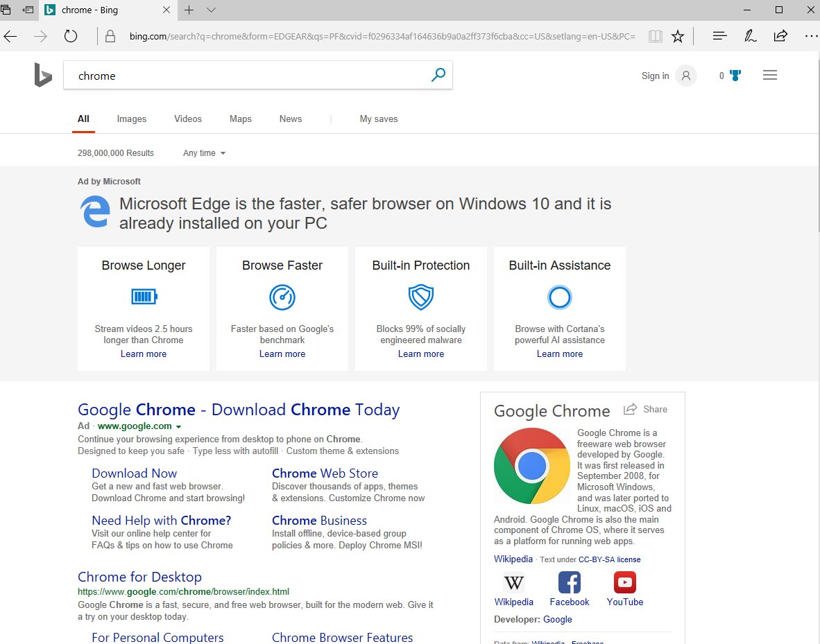Viewport: 820px width, 644px height.
Task: Expand the tab previews chevron
Action: coord(212,10)
